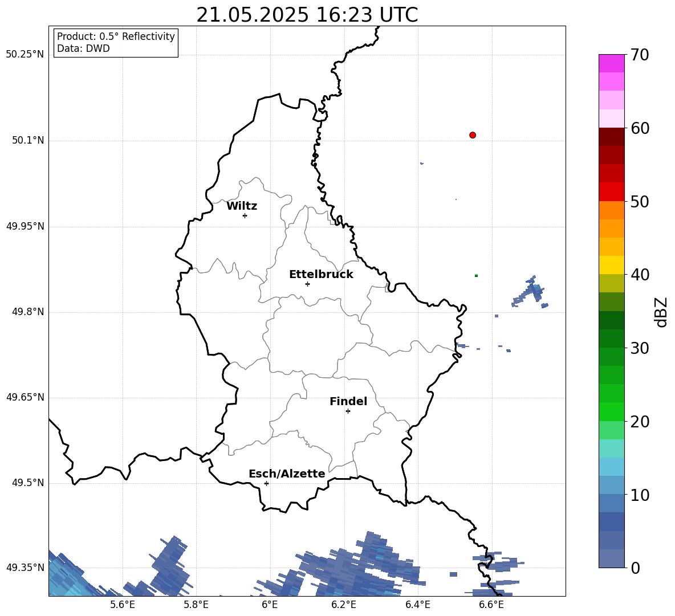Click the cross marker below Findel
675x616 pixels.
(x=348, y=411)
